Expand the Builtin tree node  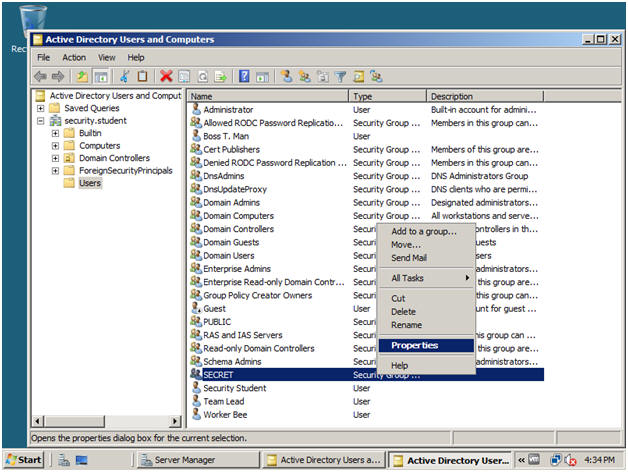pyautogui.click(x=55, y=133)
